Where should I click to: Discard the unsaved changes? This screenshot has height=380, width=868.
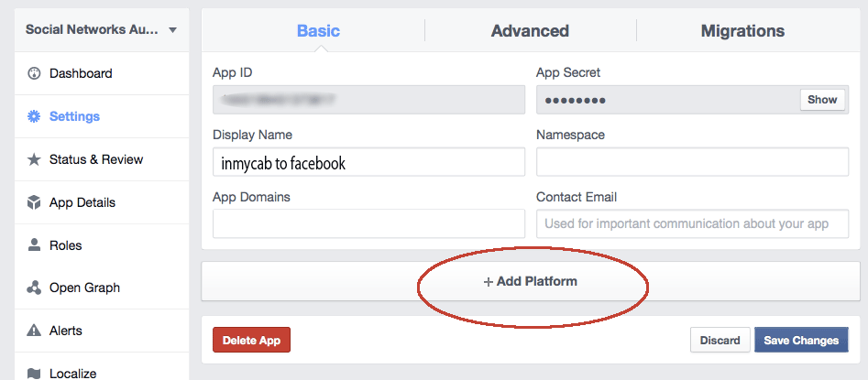[720, 341]
